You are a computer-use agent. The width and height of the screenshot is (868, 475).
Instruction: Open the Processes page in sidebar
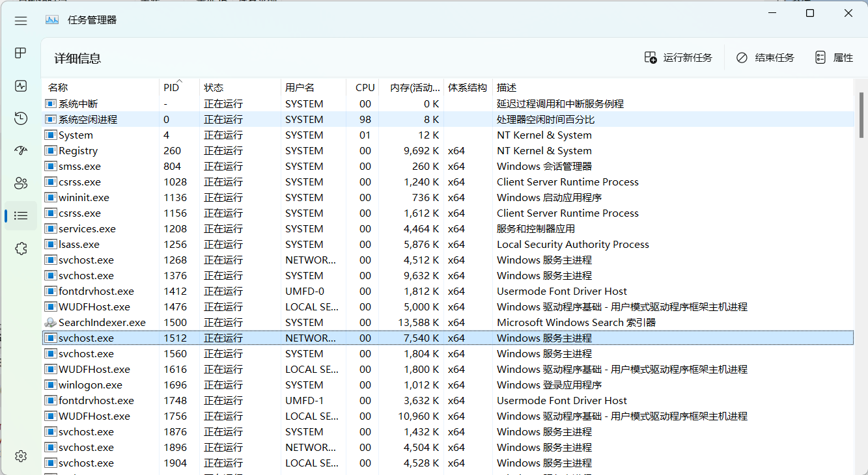[x=21, y=53]
